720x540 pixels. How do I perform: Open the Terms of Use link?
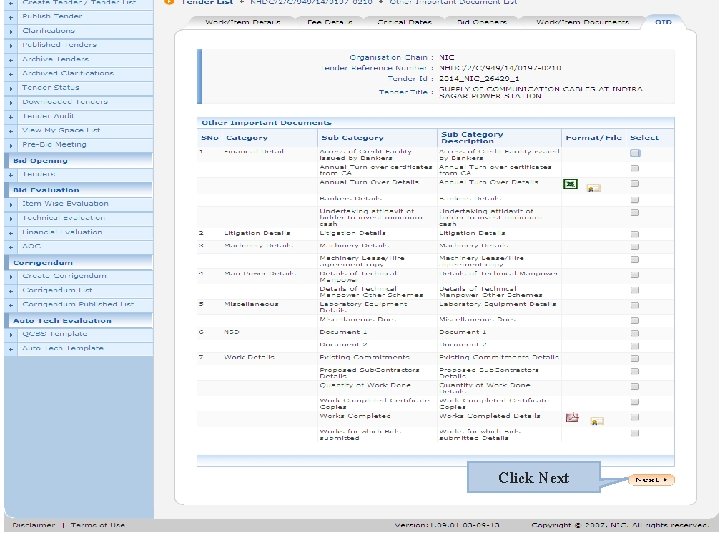pyautogui.click(x=97, y=525)
